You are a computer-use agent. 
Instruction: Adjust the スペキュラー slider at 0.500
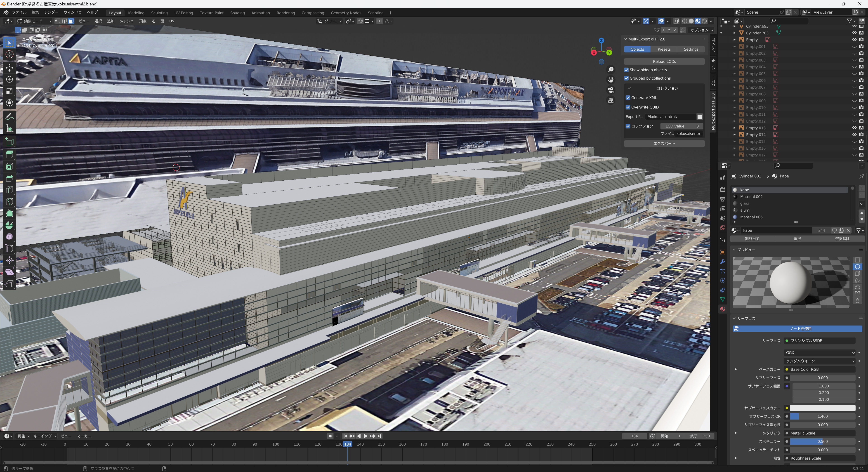[x=823, y=441]
